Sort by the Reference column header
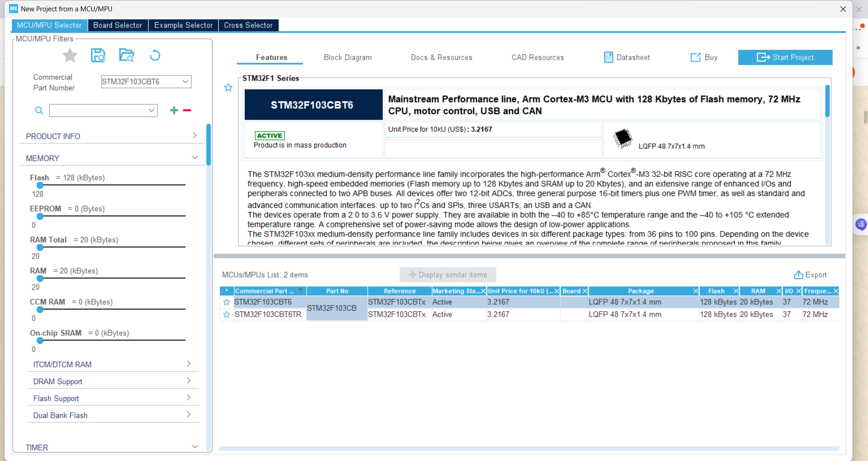 pos(399,291)
